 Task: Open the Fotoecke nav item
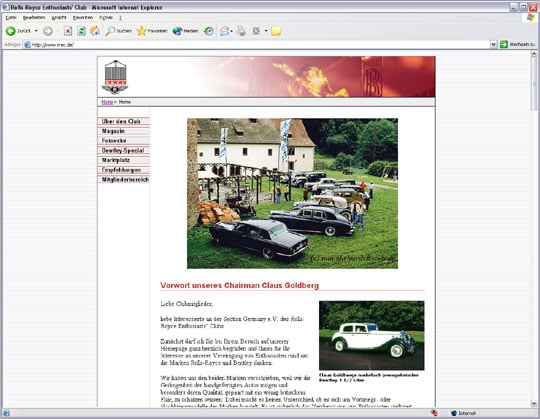coord(124,141)
